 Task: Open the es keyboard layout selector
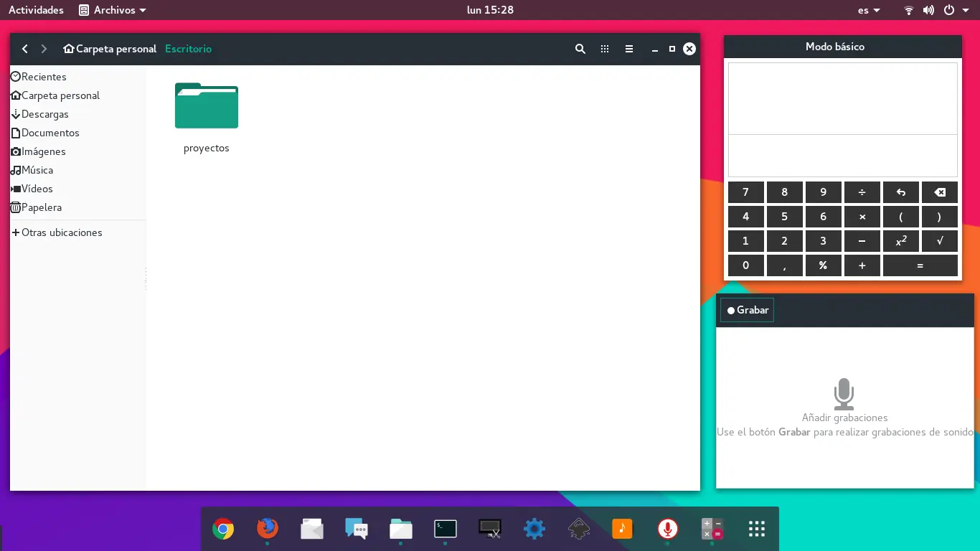coord(868,10)
